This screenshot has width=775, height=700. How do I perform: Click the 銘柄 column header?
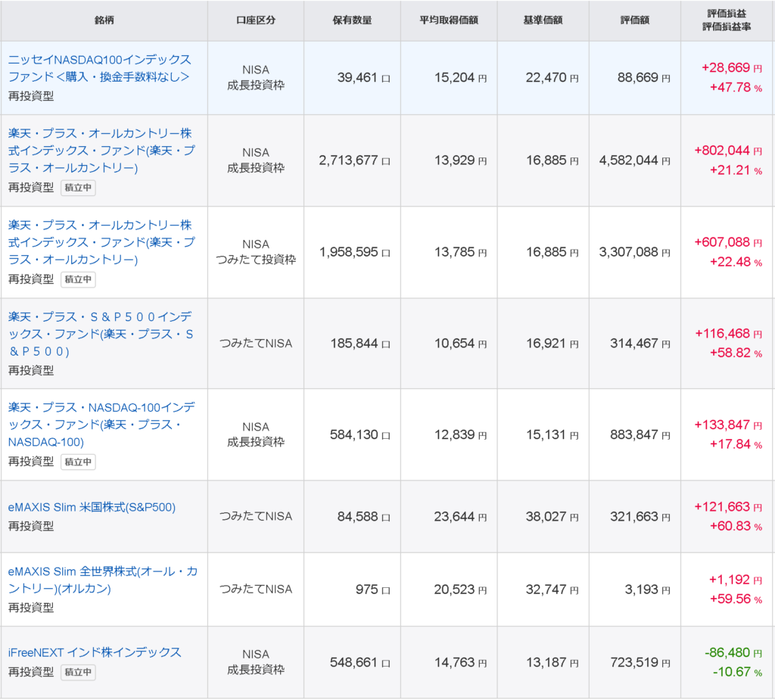pos(105,20)
